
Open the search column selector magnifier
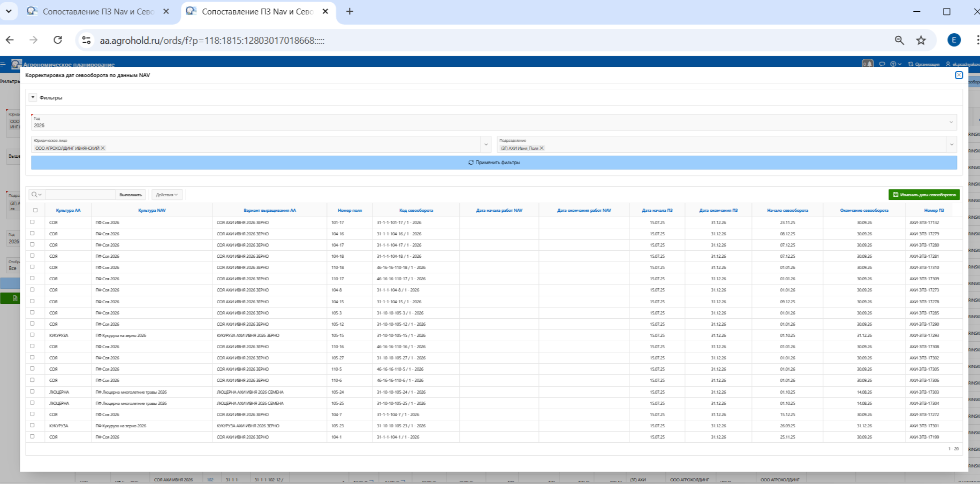click(x=36, y=195)
